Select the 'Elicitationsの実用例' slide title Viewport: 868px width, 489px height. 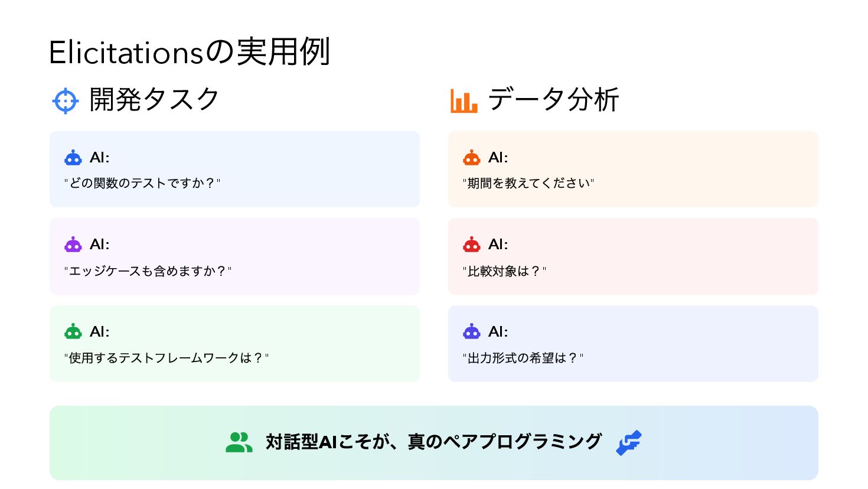(x=189, y=53)
